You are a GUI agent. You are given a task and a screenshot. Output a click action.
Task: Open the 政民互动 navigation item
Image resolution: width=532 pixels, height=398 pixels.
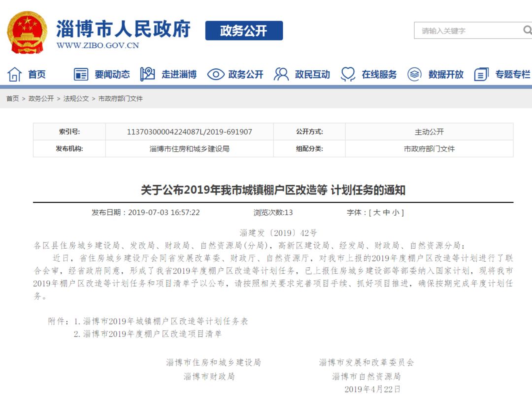pyautogui.click(x=312, y=74)
